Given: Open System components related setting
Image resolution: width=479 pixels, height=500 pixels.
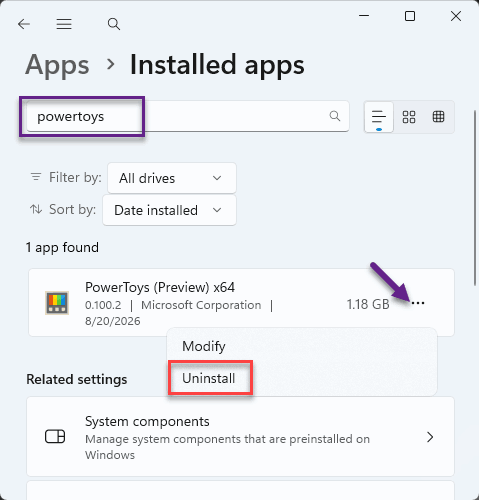Looking at the screenshot, I should 240,437.
